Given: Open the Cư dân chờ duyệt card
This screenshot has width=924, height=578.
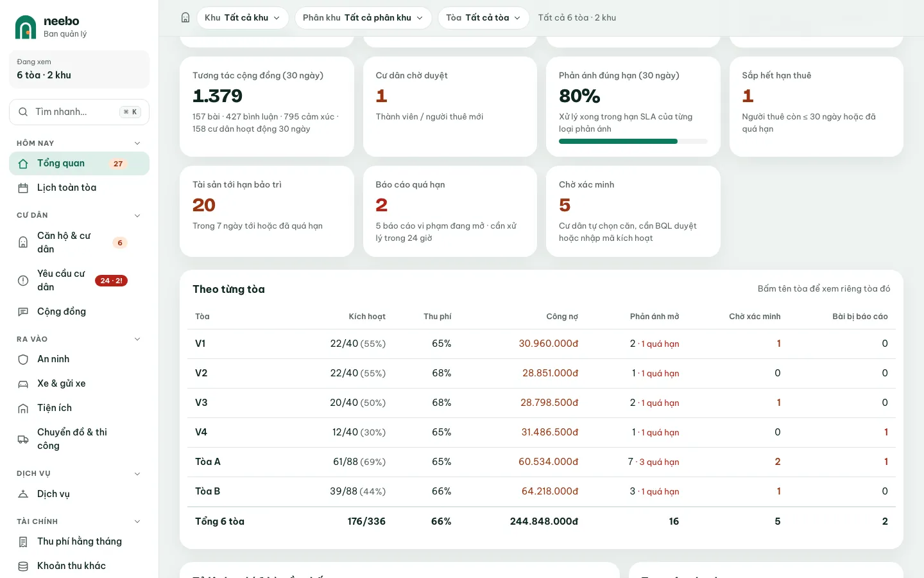Looking at the screenshot, I should [450, 107].
